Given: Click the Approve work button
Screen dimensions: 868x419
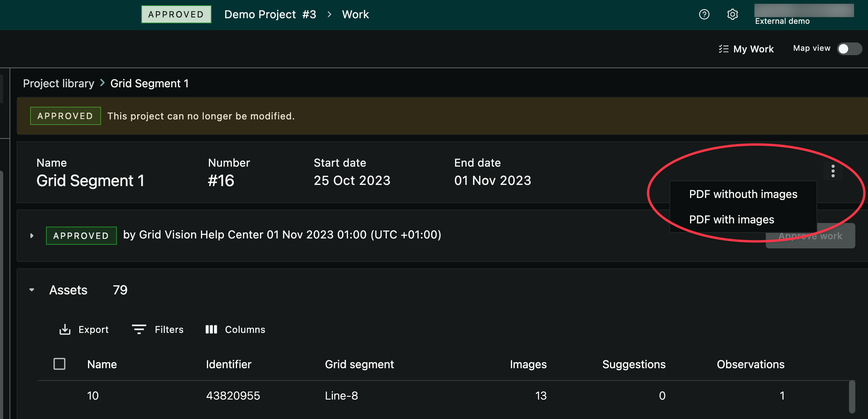Looking at the screenshot, I should click(x=811, y=235).
